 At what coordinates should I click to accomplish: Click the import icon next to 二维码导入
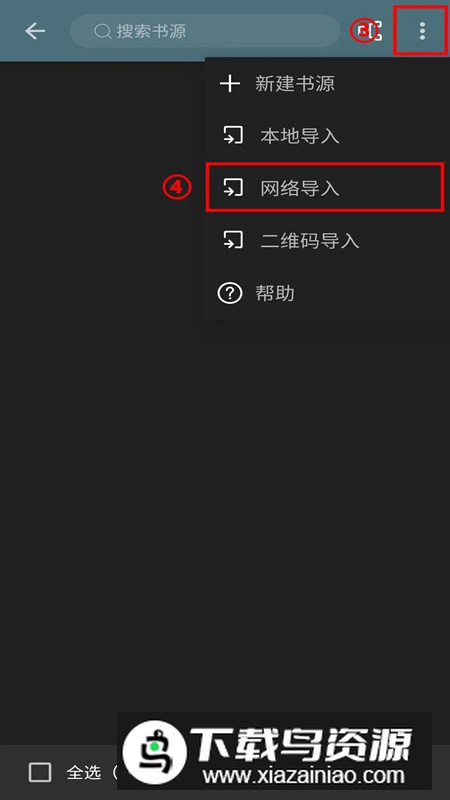233,241
